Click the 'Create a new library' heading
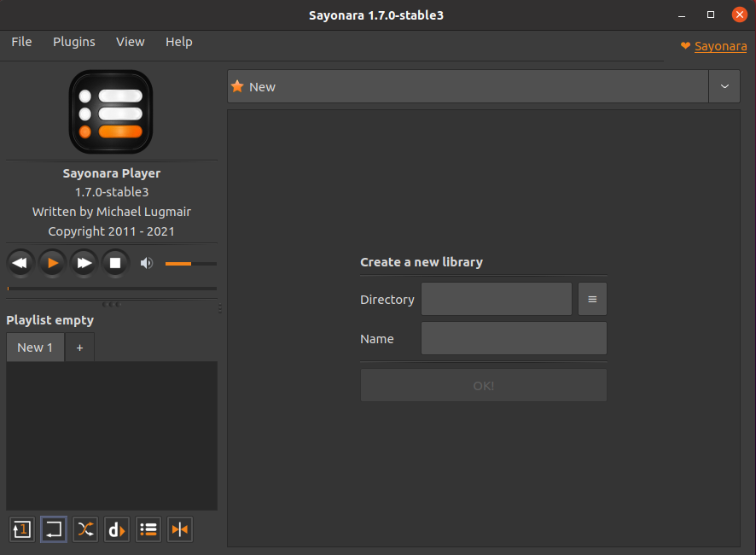This screenshot has width=756, height=555. pyautogui.click(x=422, y=262)
